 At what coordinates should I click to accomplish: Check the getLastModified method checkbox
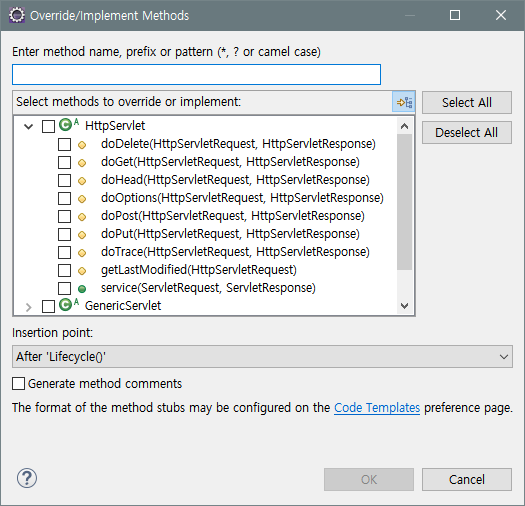point(64,270)
